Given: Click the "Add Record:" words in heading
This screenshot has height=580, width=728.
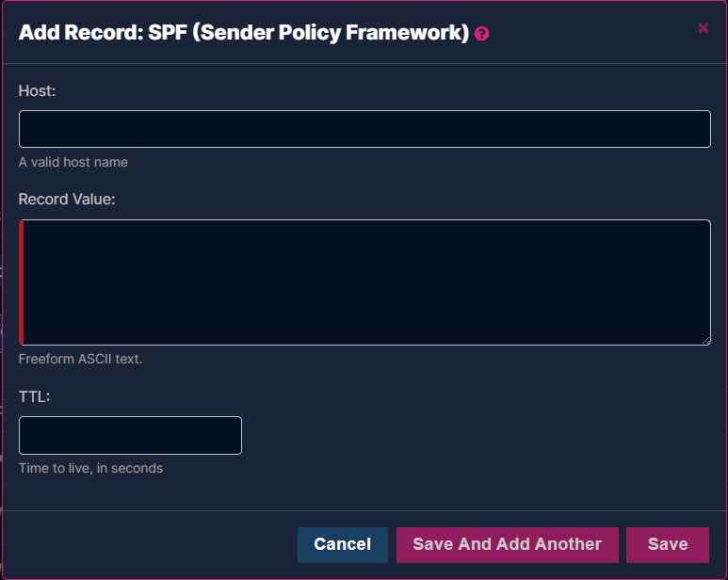Looking at the screenshot, I should pos(81,32).
